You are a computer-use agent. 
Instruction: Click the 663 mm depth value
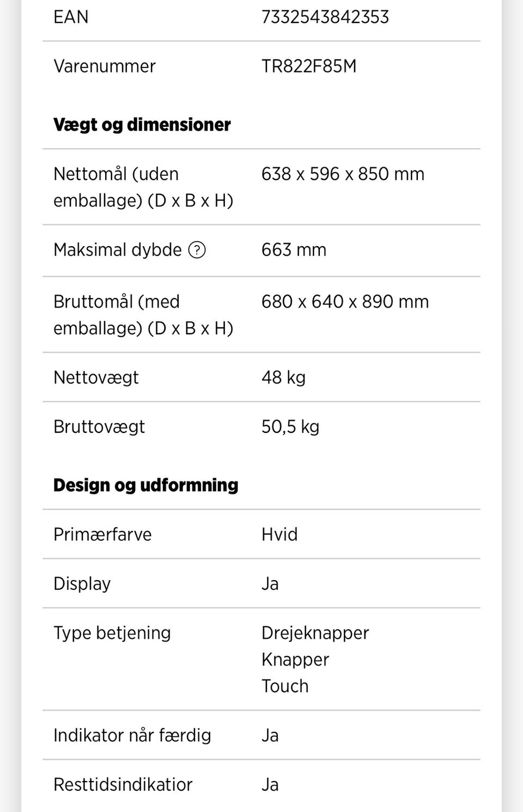294,250
